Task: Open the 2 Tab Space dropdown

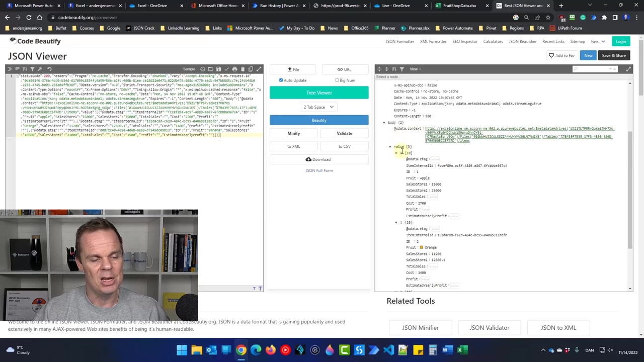Action: tap(318, 107)
